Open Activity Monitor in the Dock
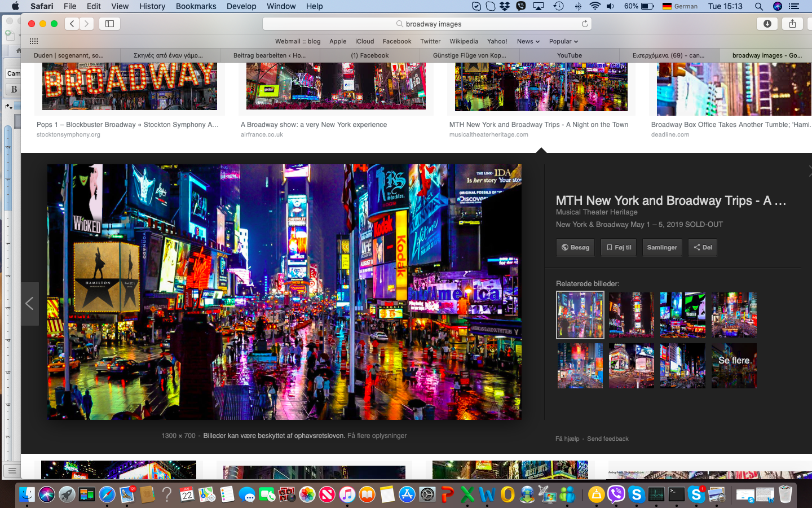 tap(656, 495)
